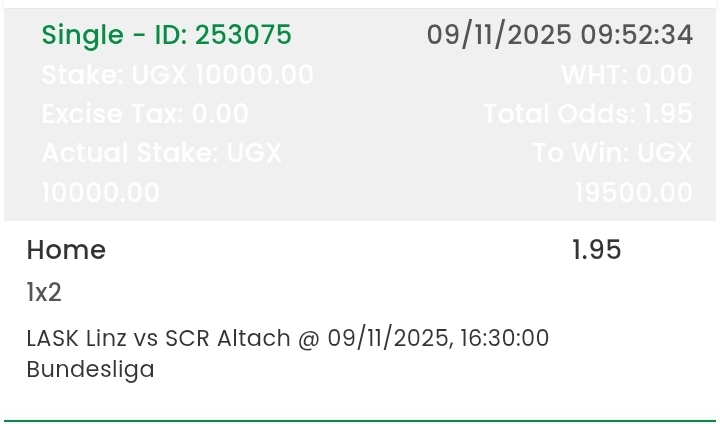Click the WHT: 0.00 field
720x434 pixels.
tap(627, 75)
